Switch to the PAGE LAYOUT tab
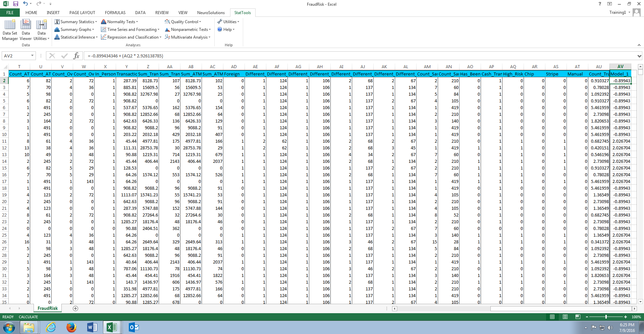Viewport: 644px width, 334px height. click(82, 13)
